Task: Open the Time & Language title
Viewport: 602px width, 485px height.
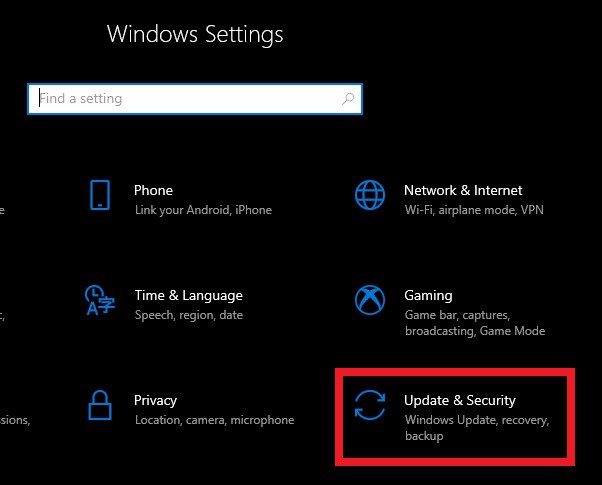Action: [188, 295]
